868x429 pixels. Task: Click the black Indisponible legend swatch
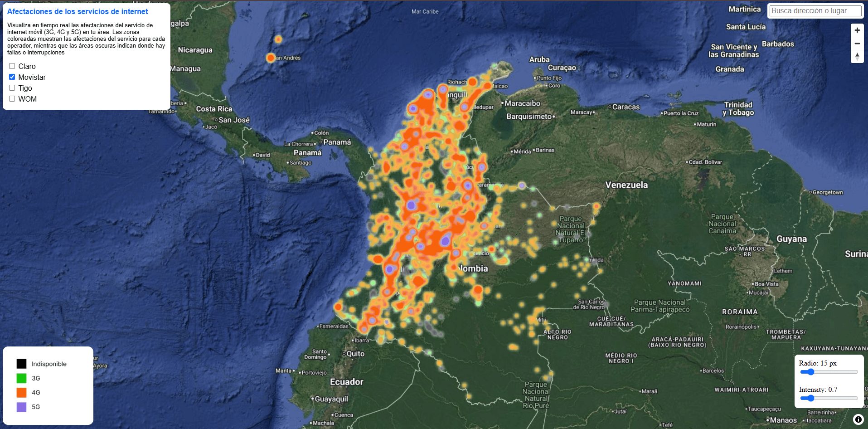click(21, 364)
